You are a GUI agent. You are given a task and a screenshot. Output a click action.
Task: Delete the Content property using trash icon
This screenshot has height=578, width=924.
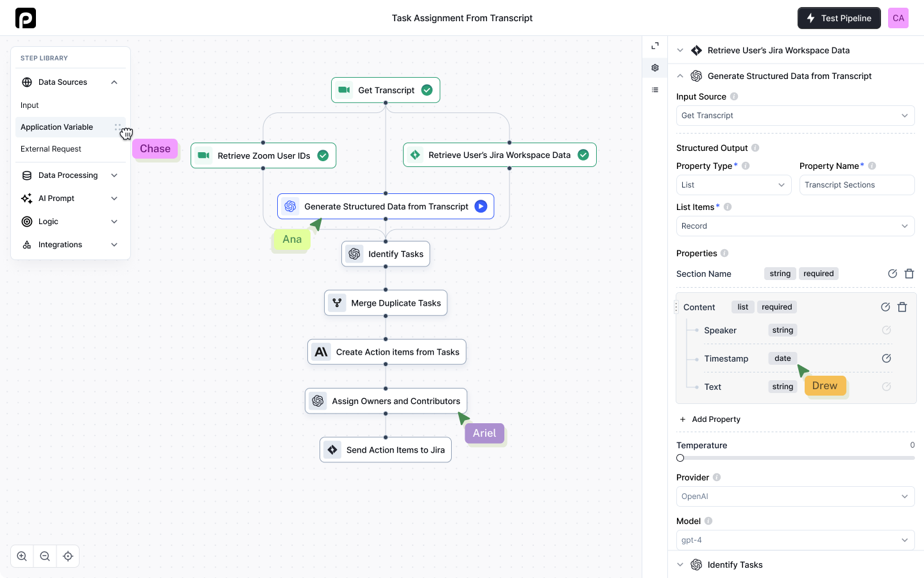click(902, 307)
